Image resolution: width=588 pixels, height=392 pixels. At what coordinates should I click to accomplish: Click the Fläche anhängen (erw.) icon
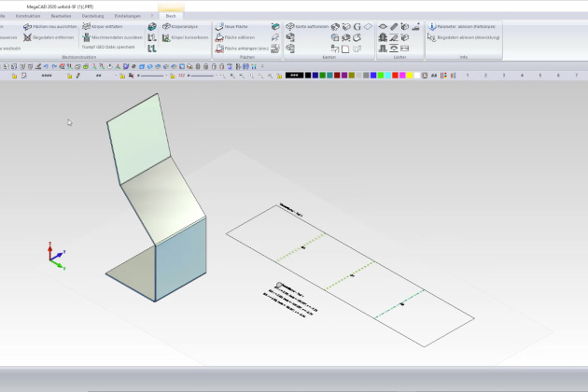pyautogui.click(x=218, y=49)
